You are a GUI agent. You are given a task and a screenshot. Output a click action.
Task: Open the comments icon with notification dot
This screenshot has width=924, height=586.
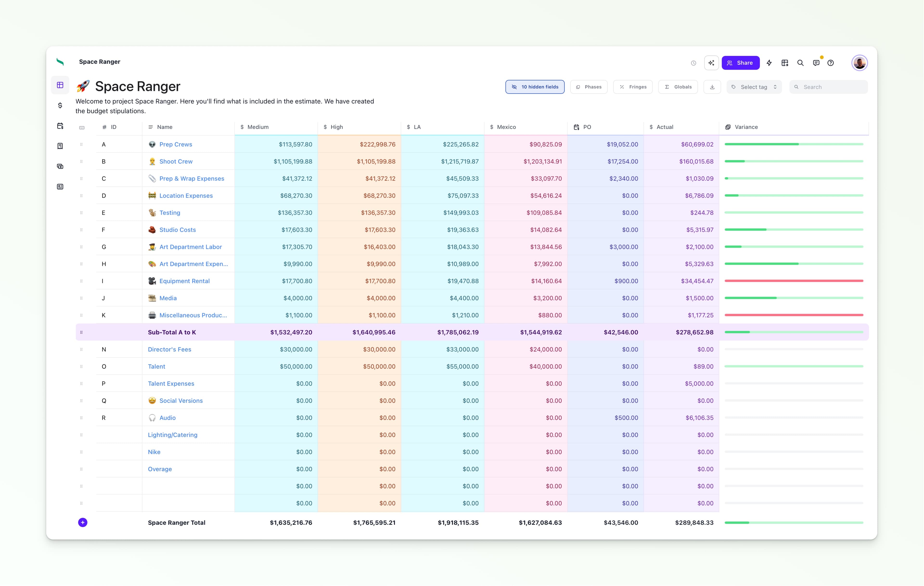tap(816, 63)
